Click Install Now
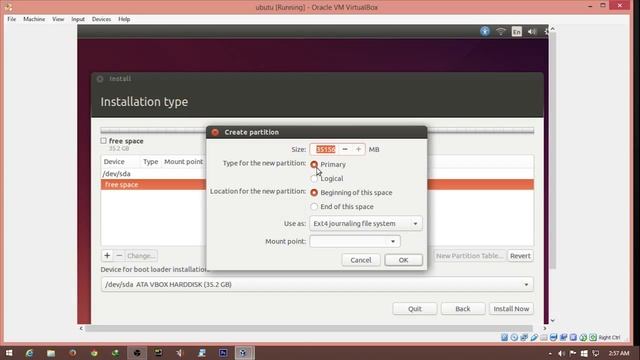Viewport: 640px width, 360px height. click(x=511, y=309)
